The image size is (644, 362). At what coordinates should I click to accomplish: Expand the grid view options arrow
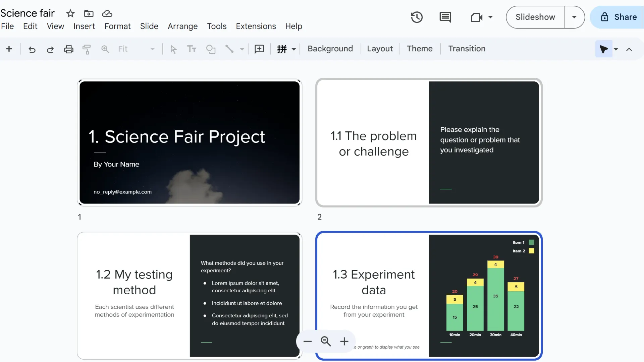(294, 49)
